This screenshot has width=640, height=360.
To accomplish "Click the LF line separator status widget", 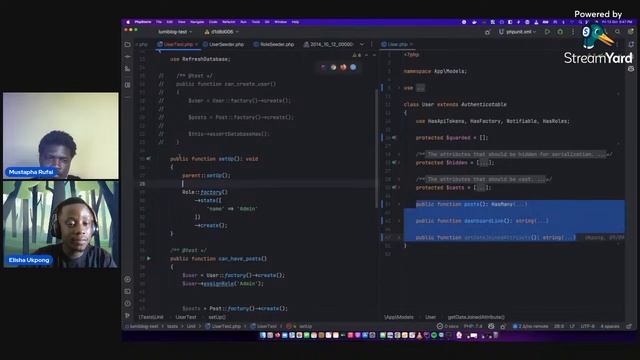I will click(x=572, y=326).
